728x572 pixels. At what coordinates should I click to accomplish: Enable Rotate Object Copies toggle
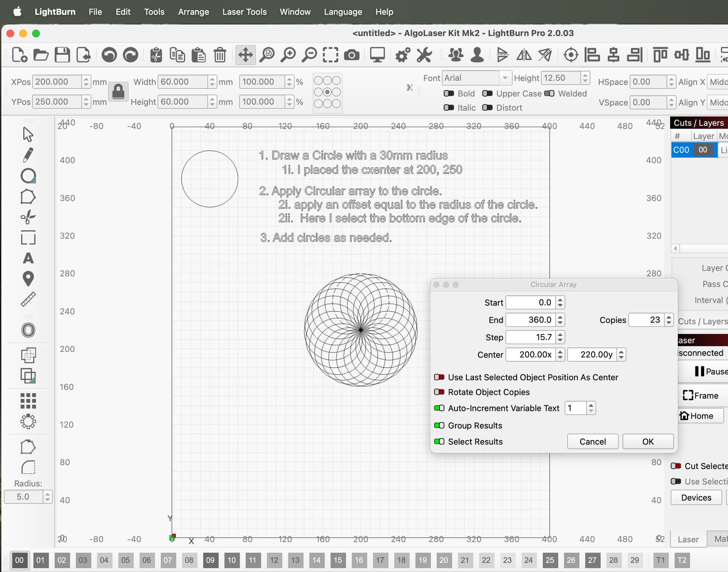click(x=439, y=392)
